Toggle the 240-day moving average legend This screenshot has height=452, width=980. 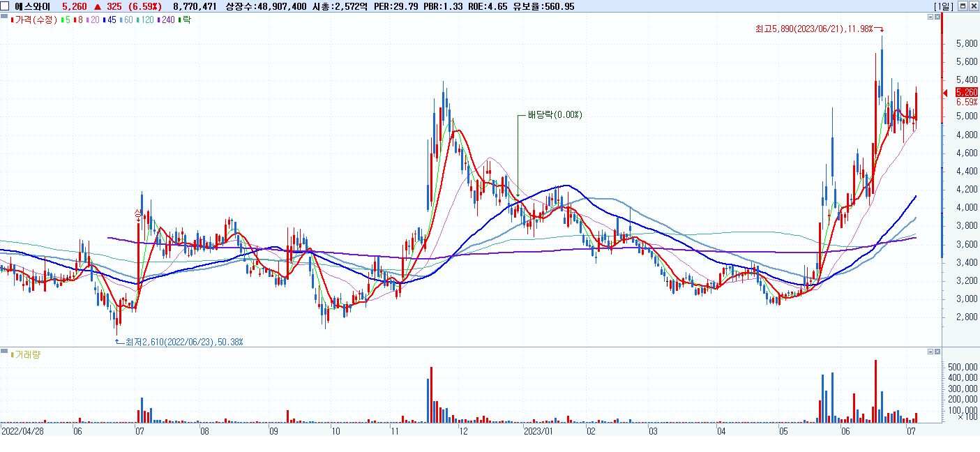(x=167, y=20)
